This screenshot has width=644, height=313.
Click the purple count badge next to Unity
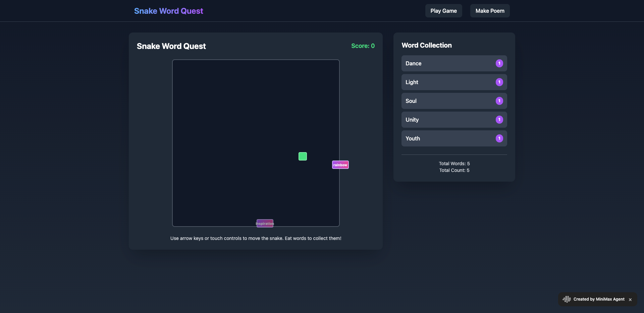click(x=499, y=120)
